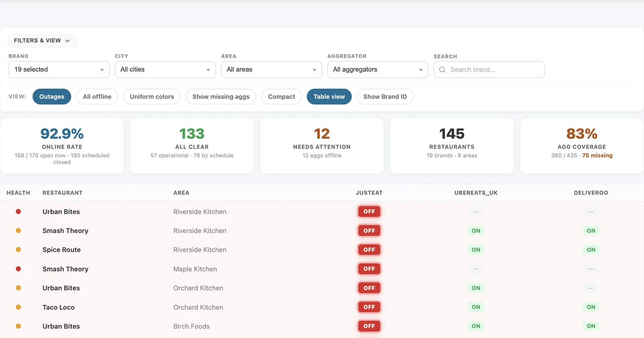Click Orchard Kitchen in Taco Loco row

coord(198,307)
